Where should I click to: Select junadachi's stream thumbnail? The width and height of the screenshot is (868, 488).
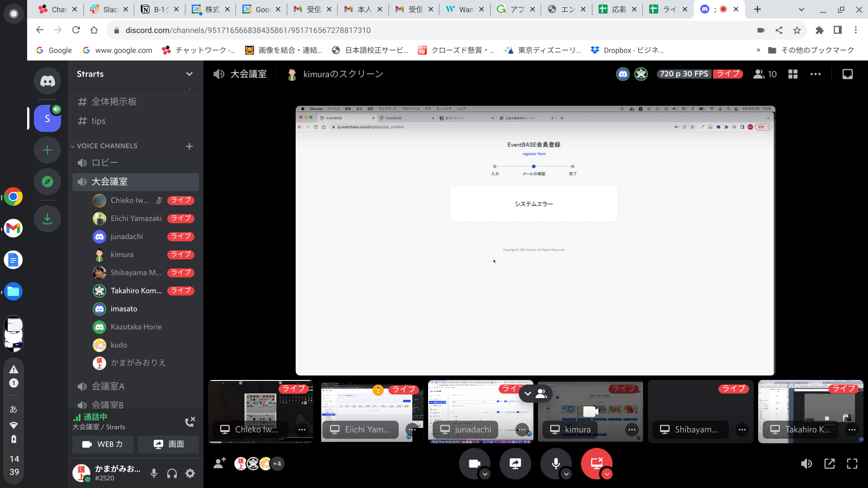pos(481,412)
